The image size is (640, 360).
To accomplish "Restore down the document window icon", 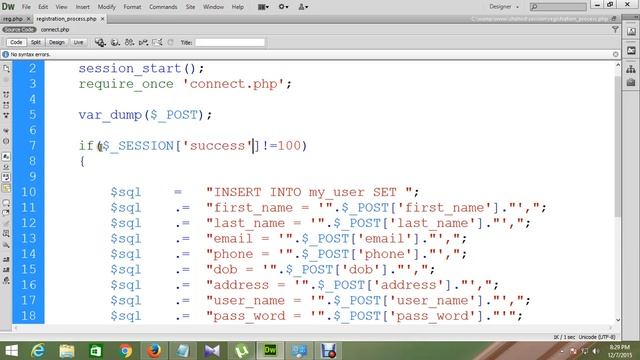I will (x=613, y=19).
